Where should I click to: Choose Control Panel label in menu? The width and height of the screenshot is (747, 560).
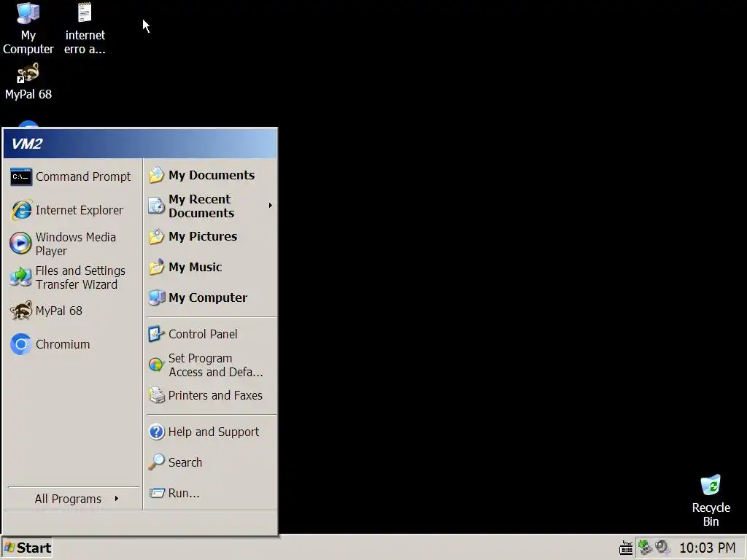tap(203, 334)
